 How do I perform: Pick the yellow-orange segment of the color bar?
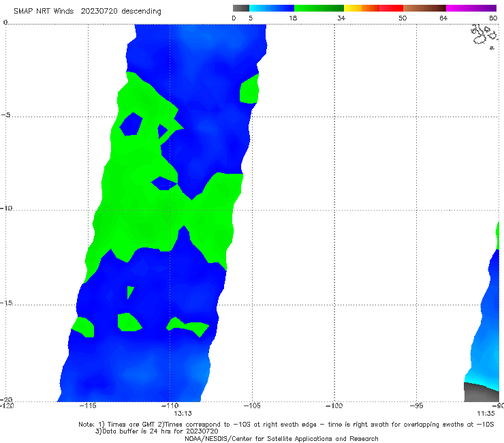361,8
